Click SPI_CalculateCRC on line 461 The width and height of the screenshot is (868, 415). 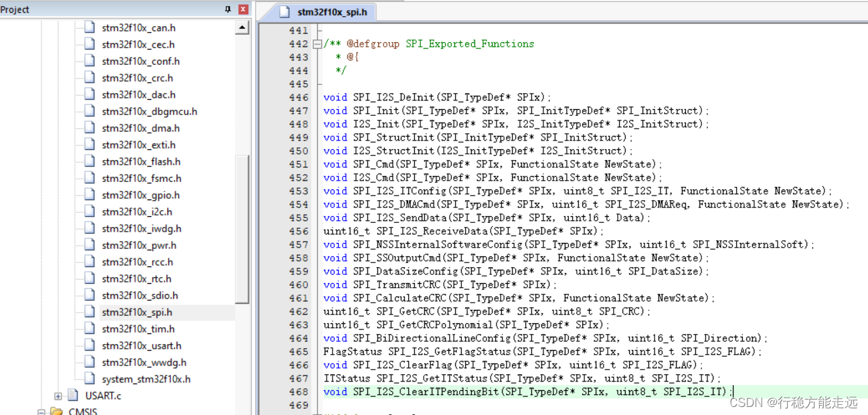click(400, 299)
